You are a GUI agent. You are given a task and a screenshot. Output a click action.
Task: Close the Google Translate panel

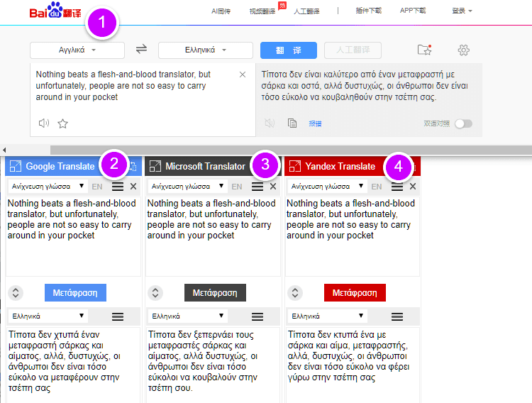pos(133,187)
